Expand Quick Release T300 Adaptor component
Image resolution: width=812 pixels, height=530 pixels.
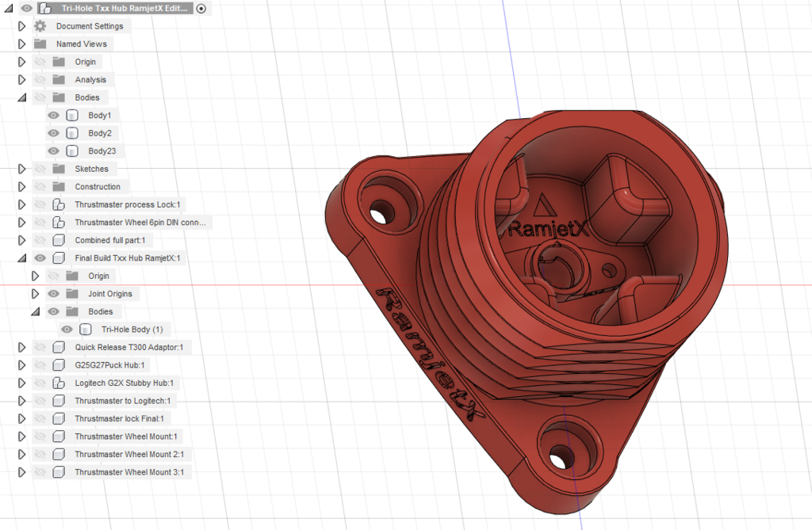click(22, 347)
